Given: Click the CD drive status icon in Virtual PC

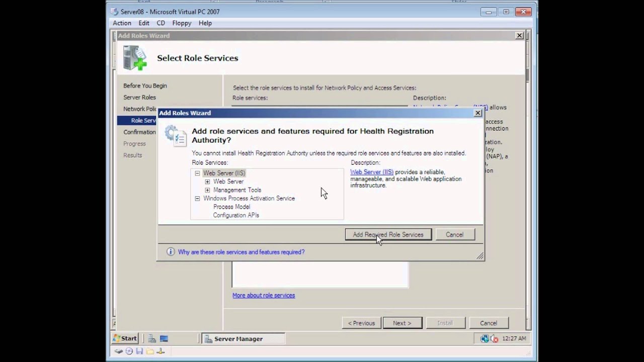Looking at the screenshot, I should (129, 351).
